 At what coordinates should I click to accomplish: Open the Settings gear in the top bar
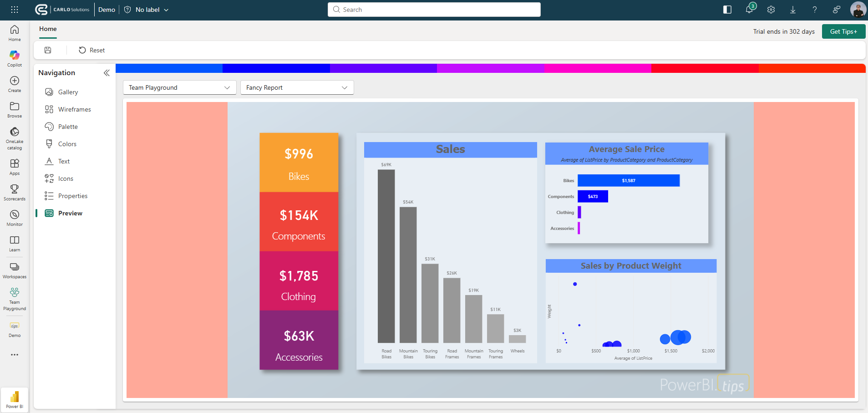click(x=771, y=10)
